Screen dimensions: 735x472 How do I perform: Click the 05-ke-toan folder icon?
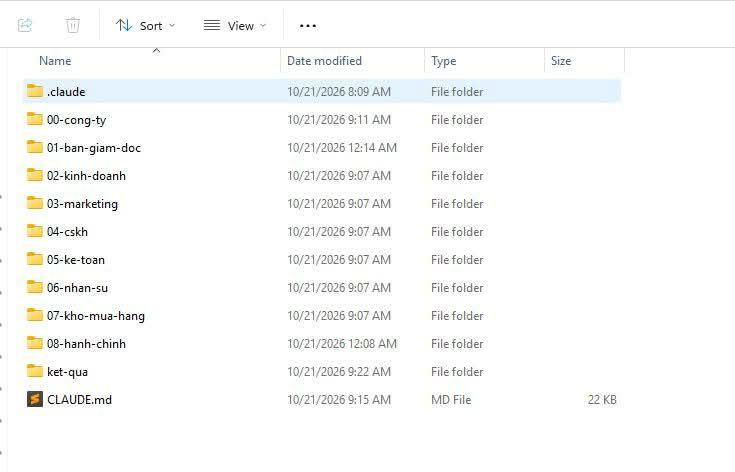coord(35,259)
